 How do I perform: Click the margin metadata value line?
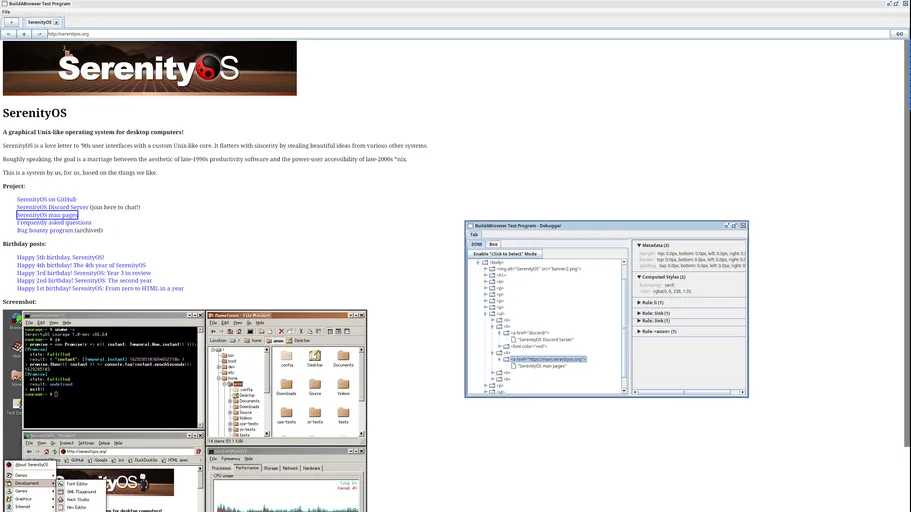click(693, 253)
